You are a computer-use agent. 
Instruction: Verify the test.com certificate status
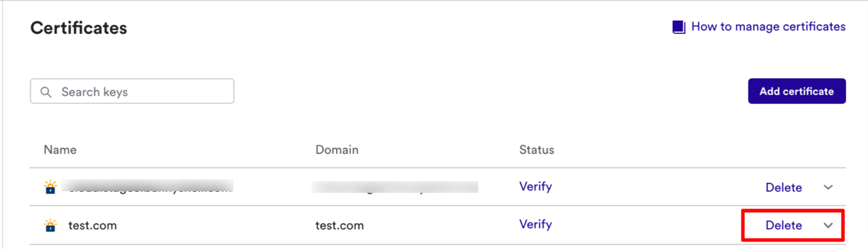tap(536, 224)
